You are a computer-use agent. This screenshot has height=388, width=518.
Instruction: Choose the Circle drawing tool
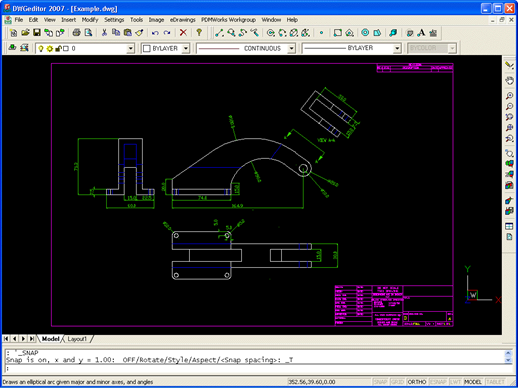[271, 33]
